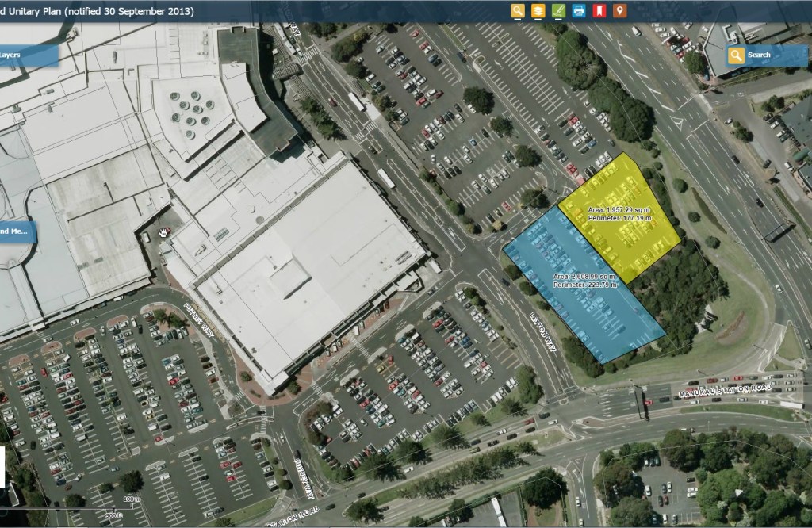Viewport: 812px width, 528px height.
Task: Open the red Bookmark icon
Action: point(599,10)
